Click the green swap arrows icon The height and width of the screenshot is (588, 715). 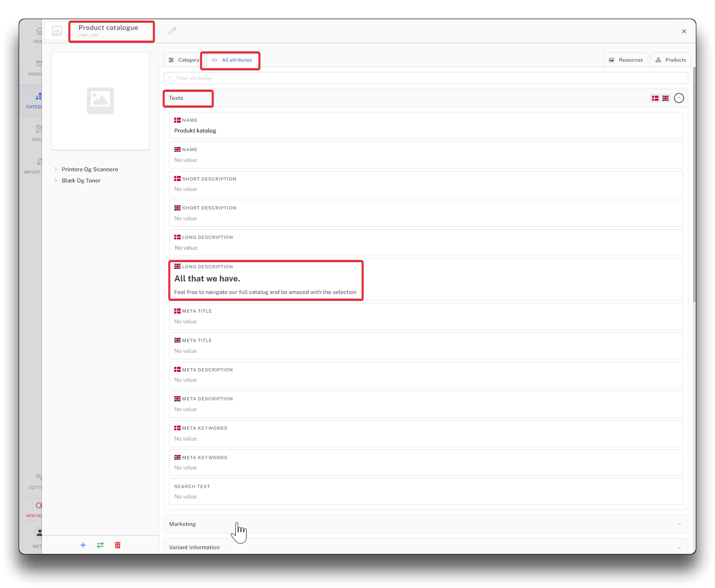coord(100,545)
